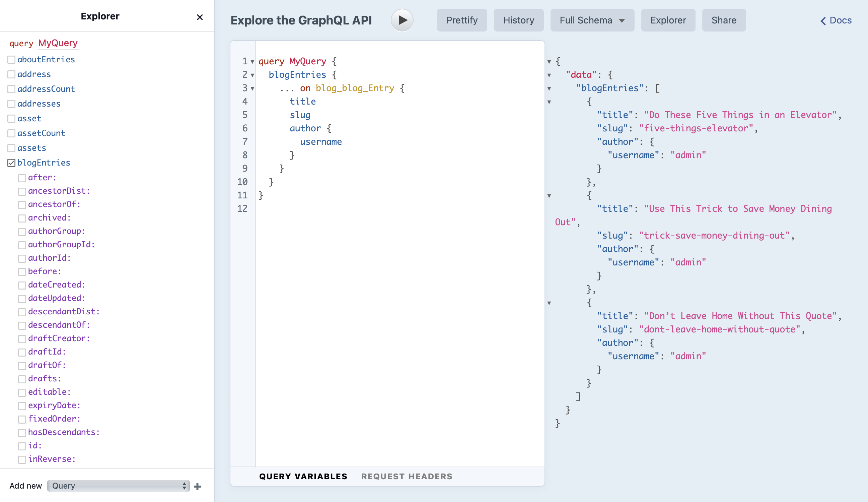Switch to the Request Headers tab
Viewport: 868px width, 502px height.
click(407, 476)
